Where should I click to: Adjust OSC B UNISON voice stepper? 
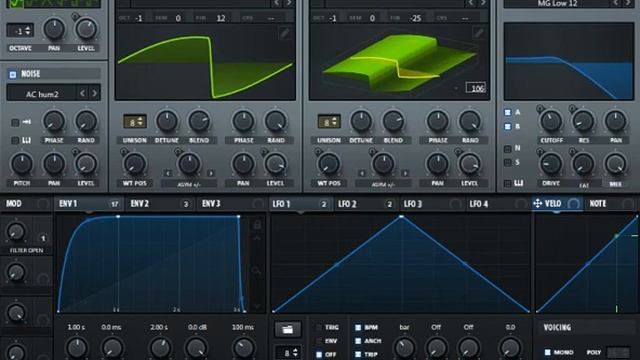(329, 122)
